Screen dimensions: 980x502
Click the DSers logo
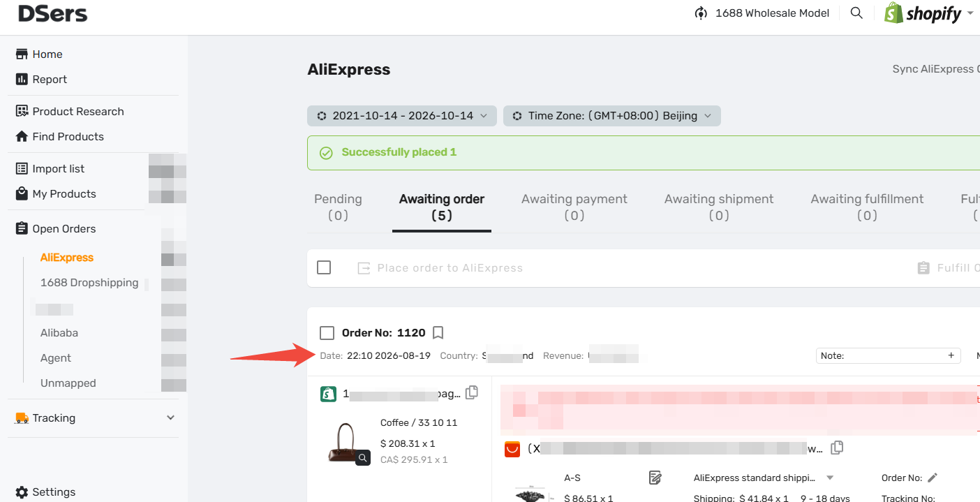point(52,13)
